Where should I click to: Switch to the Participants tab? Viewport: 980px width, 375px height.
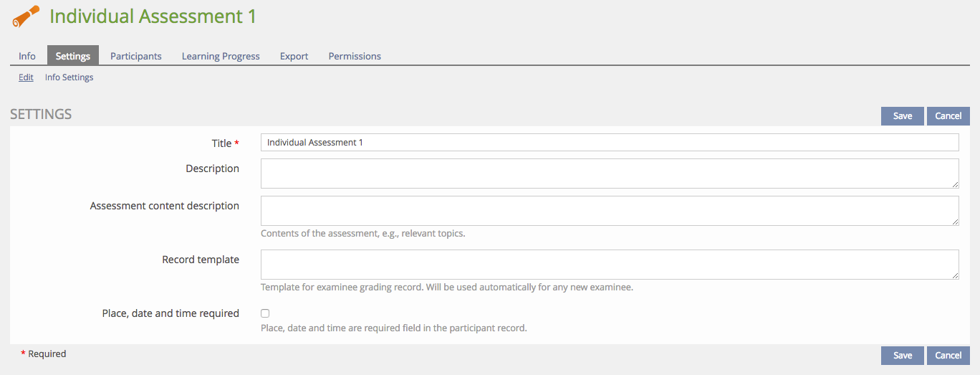[x=136, y=56]
